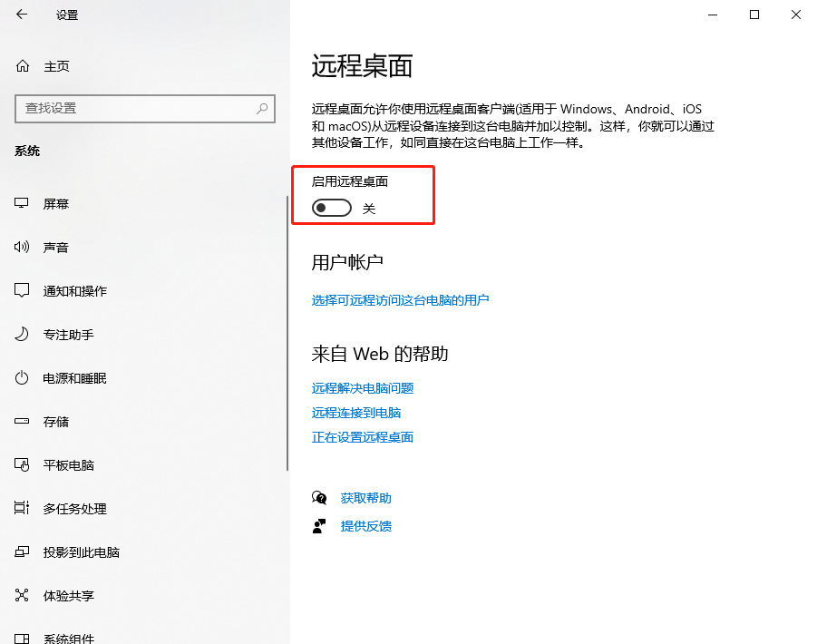Click the 提供反馈 link
Image resolution: width=817 pixels, height=644 pixels.
click(x=365, y=526)
